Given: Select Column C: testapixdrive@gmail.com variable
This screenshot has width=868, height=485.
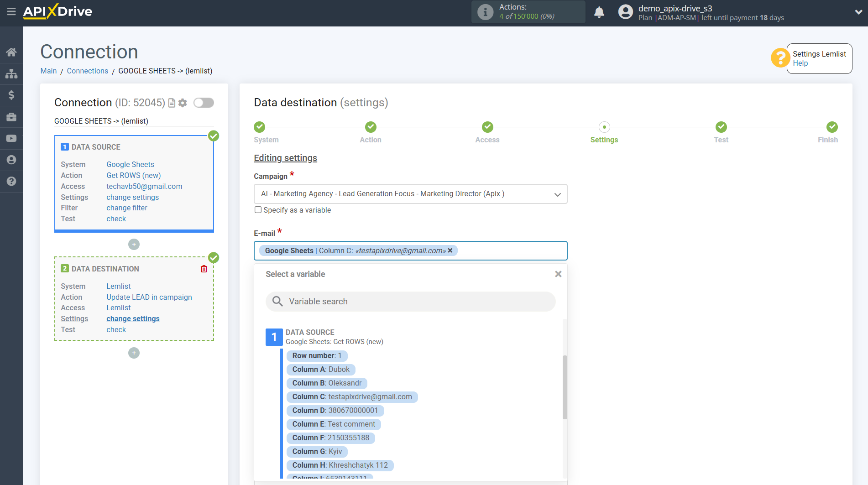Looking at the screenshot, I should click(x=352, y=396).
